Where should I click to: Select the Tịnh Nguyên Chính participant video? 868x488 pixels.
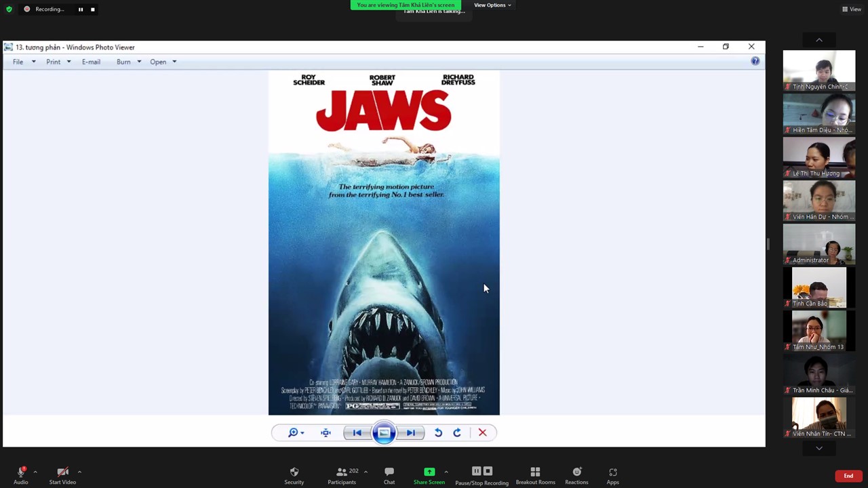point(819,70)
